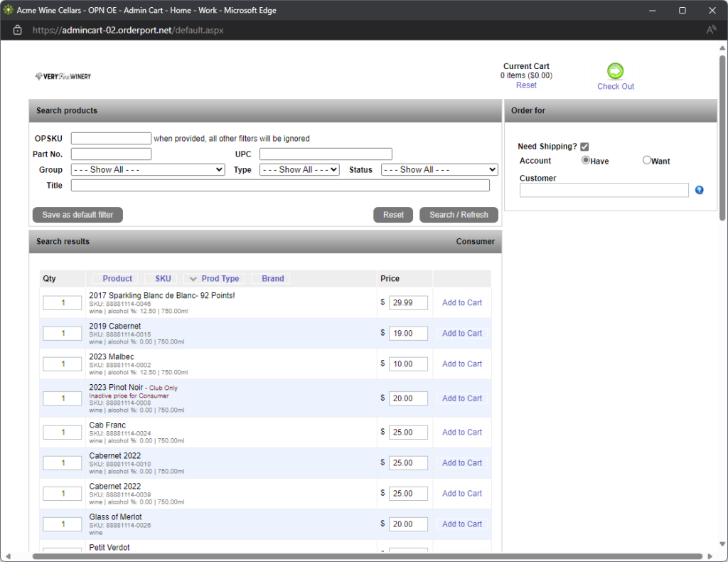This screenshot has width=728, height=562.
Task: Uncheck the Need Shipping checkbox
Action: (584, 147)
